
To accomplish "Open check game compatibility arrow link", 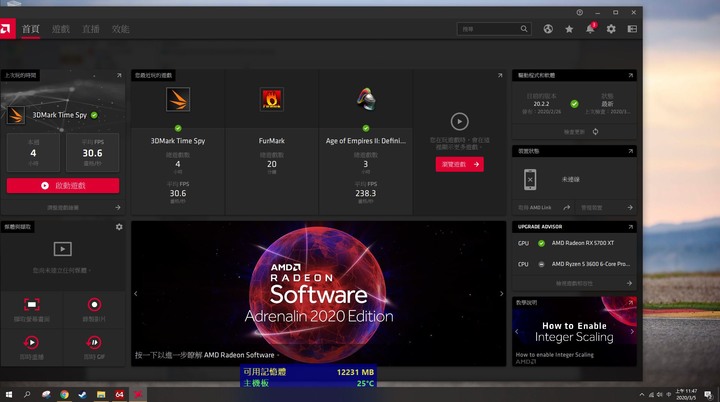I will (630, 283).
